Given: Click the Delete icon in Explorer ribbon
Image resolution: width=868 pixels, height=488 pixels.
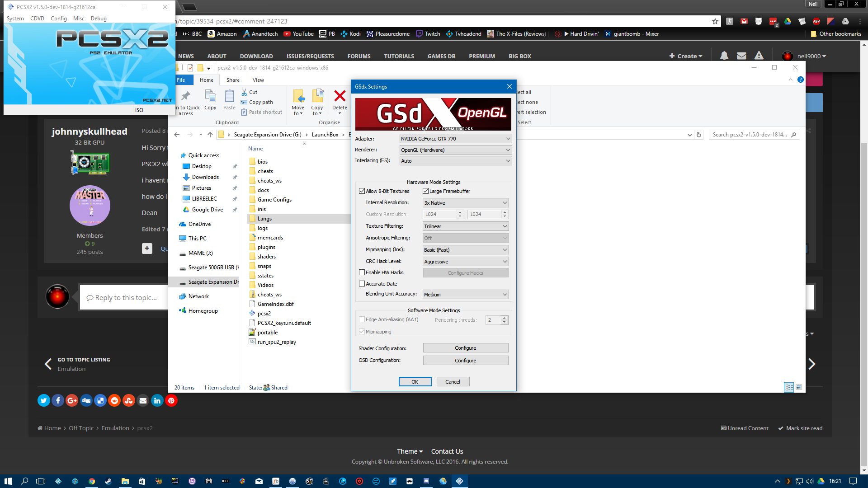Looking at the screenshot, I should click(340, 96).
